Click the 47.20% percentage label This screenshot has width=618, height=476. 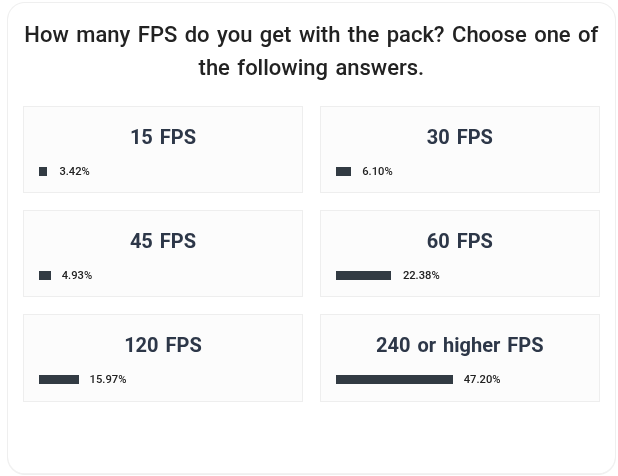(x=482, y=380)
